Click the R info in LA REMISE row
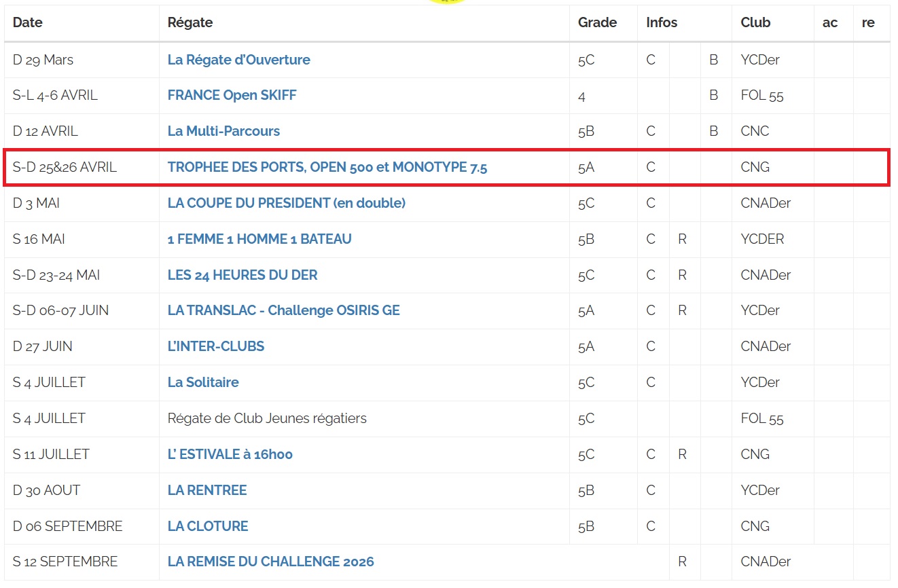 tap(682, 562)
